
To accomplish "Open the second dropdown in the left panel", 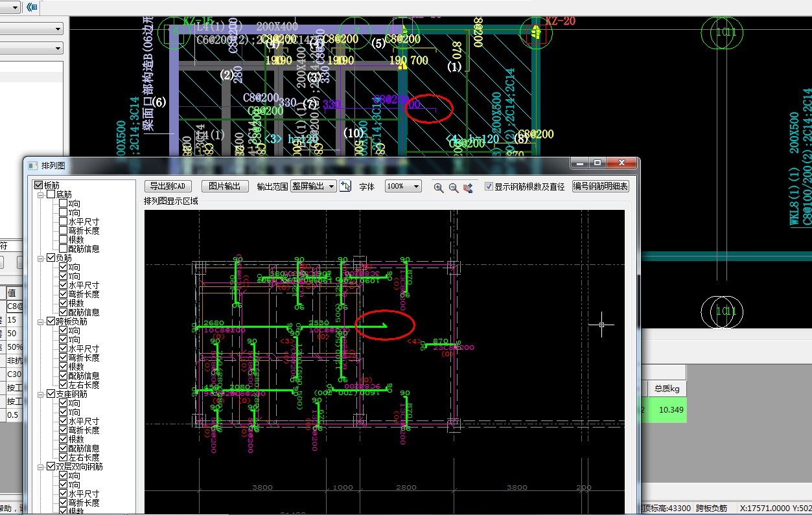I will (x=31, y=48).
